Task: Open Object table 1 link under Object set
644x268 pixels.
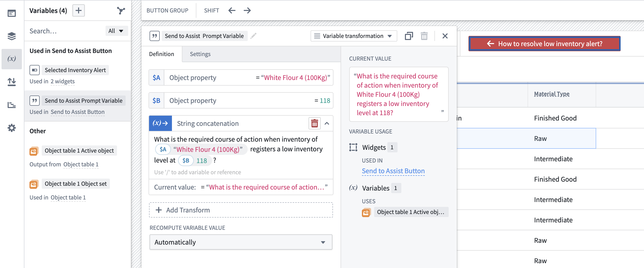Action: pos(68,197)
